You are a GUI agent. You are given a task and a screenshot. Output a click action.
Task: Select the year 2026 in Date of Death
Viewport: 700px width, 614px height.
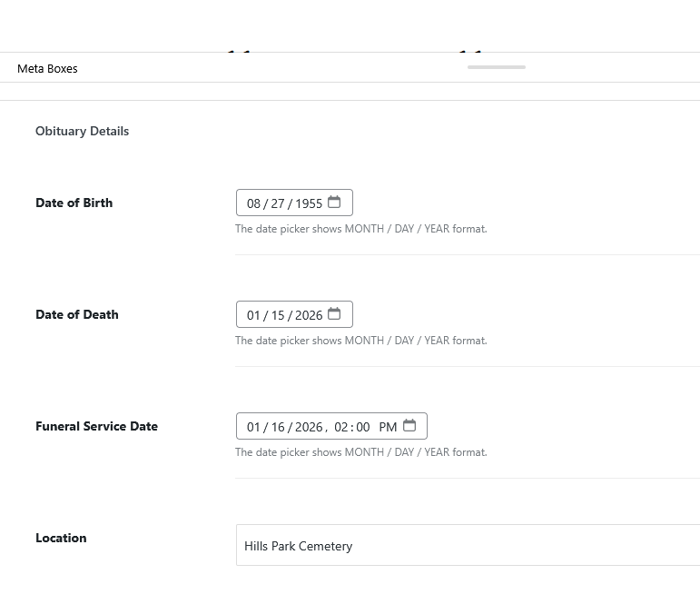click(x=309, y=315)
